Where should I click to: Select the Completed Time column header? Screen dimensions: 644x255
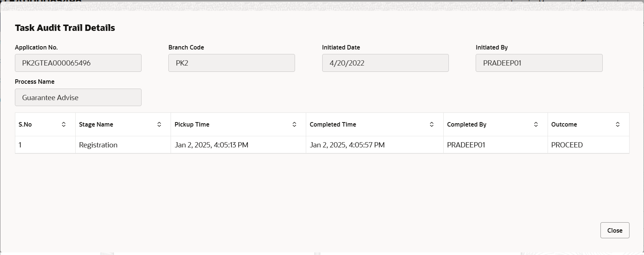[375, 124]
